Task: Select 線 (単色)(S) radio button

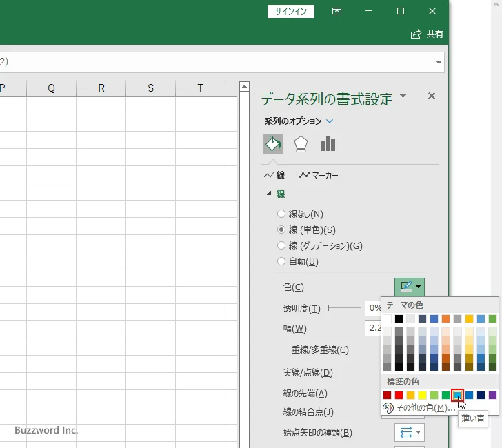Action: pyautogui.click(x=281, y=230)
